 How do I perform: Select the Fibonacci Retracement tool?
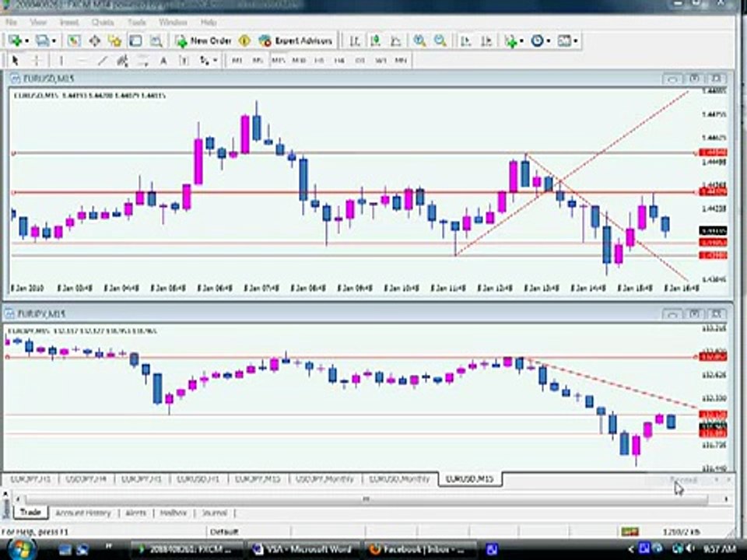pos(142,61)
